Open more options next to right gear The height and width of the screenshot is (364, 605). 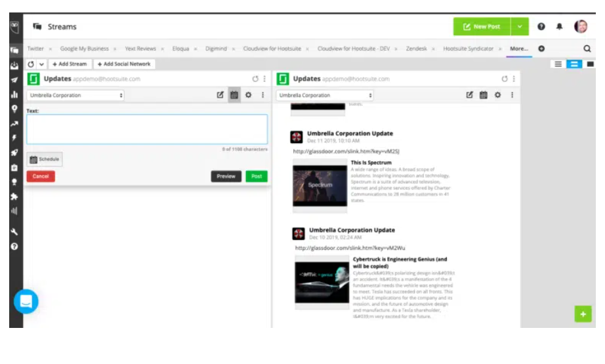pyautogui.click(x=512, y=95)
